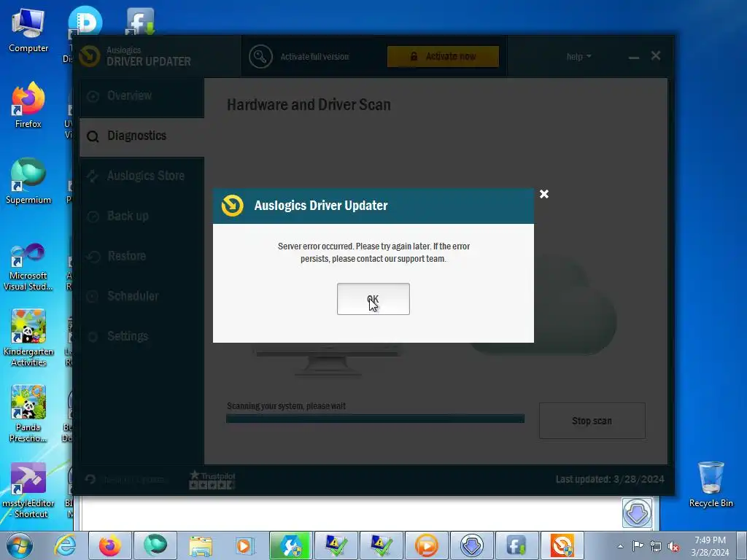The width and height of the screenshot is (747, 560).
Task: Open the Settings sidebar item
Action: point(142,336)
